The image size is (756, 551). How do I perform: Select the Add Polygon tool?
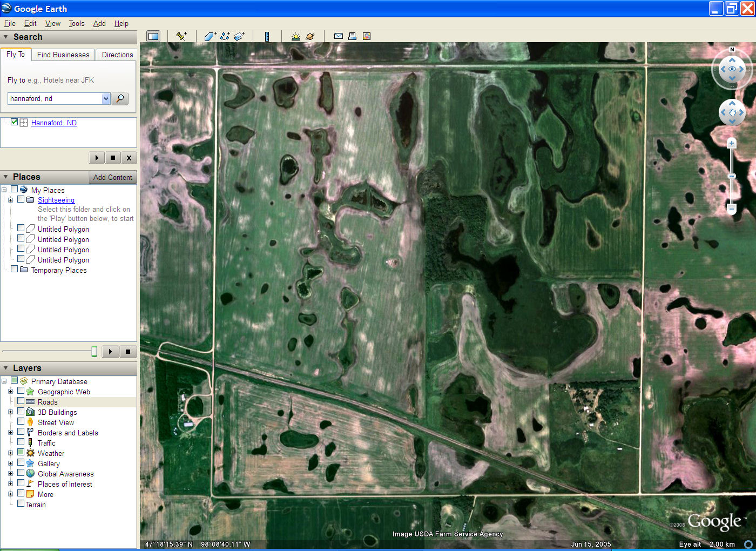210,36
